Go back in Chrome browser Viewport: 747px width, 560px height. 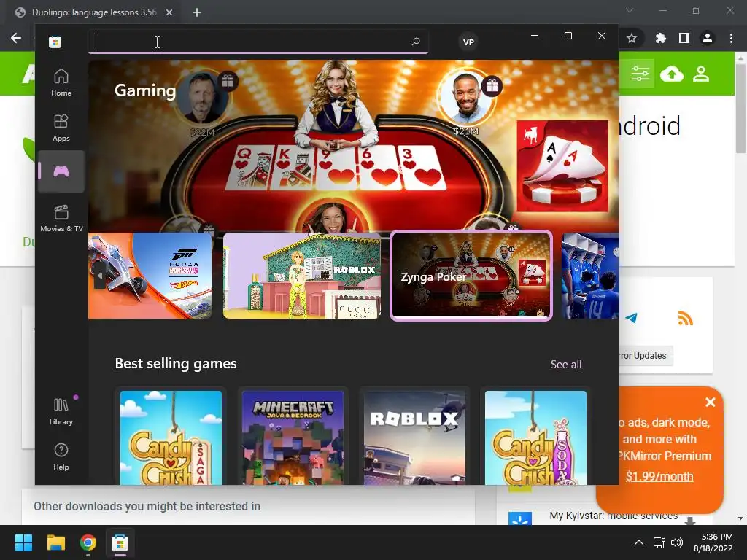(x=16, y=38)
